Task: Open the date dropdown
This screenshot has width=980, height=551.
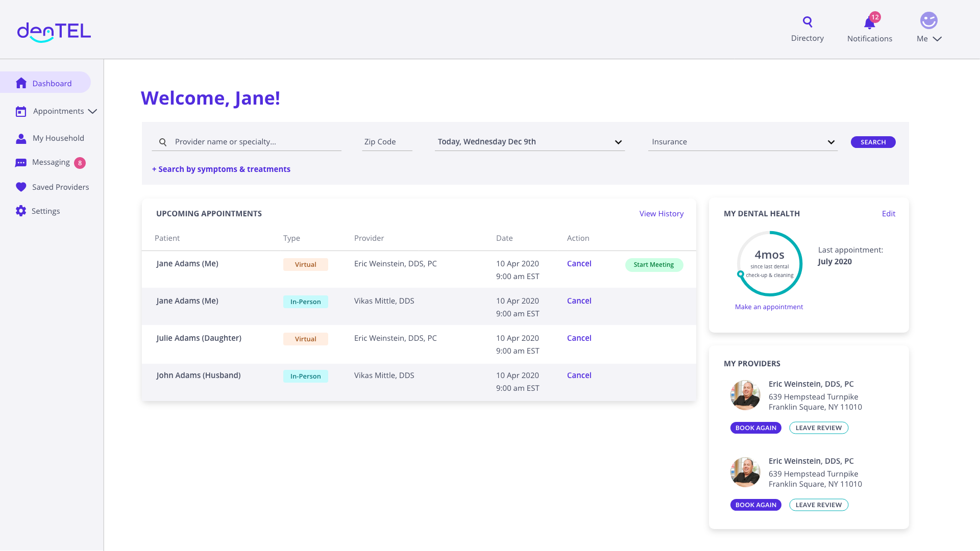Action: click(x=618, y=142)
